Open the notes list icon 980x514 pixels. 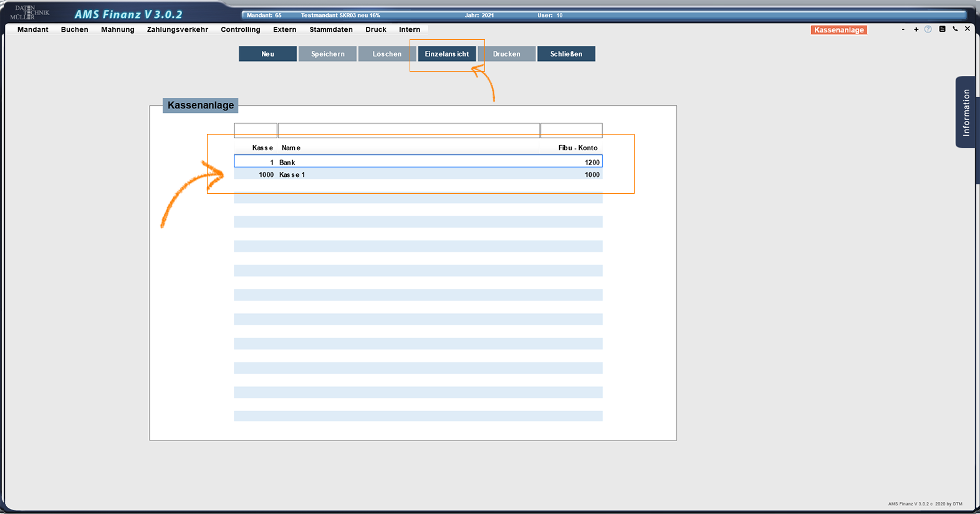(x=942, y=29)
